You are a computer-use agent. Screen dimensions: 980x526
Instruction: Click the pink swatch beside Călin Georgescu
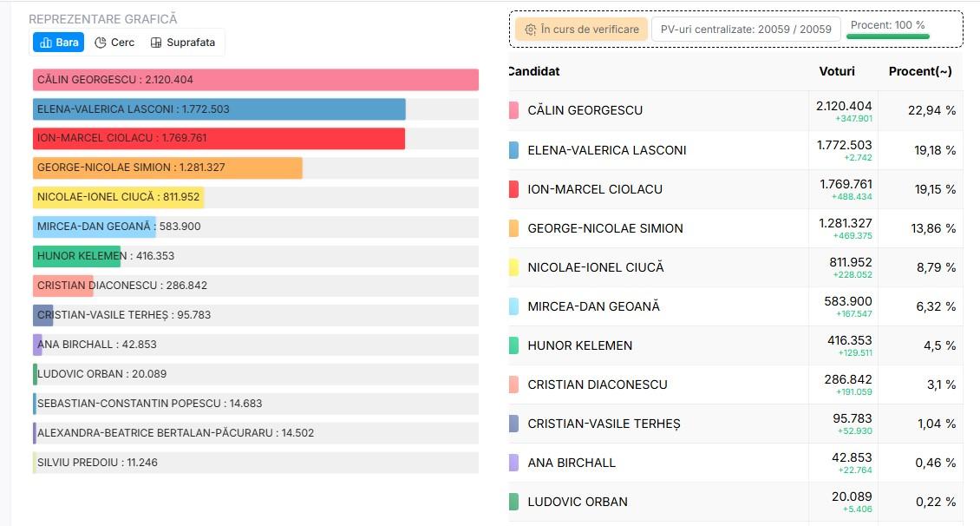tap(513, 110)
